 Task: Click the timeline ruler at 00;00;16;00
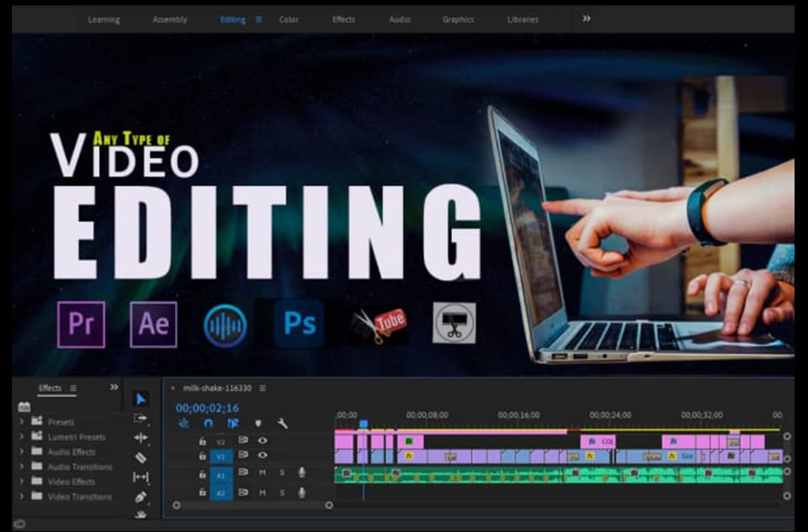pos(518,415)
